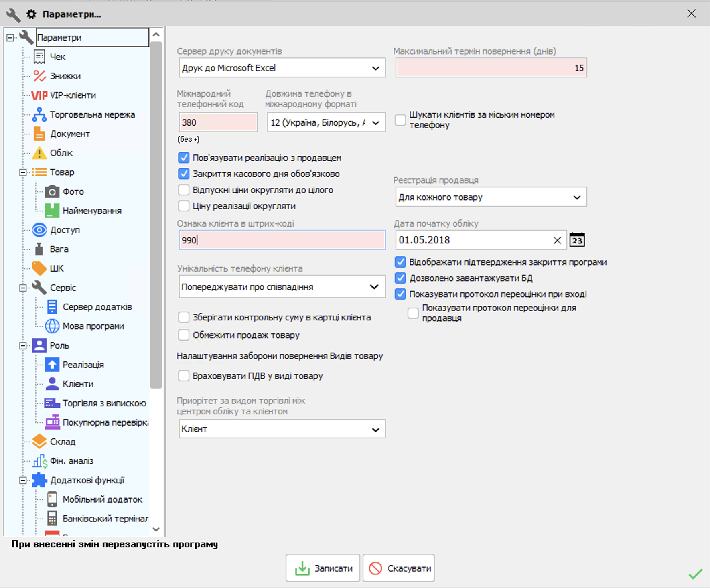Toggle Враховувати ПДВ у виді товару
The height and width of the screenshot is (588, 710).
(x=184, y=376)
